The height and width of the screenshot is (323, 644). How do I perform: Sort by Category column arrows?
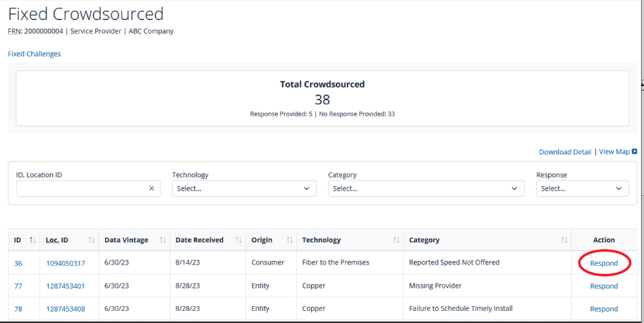pos(564,240)
